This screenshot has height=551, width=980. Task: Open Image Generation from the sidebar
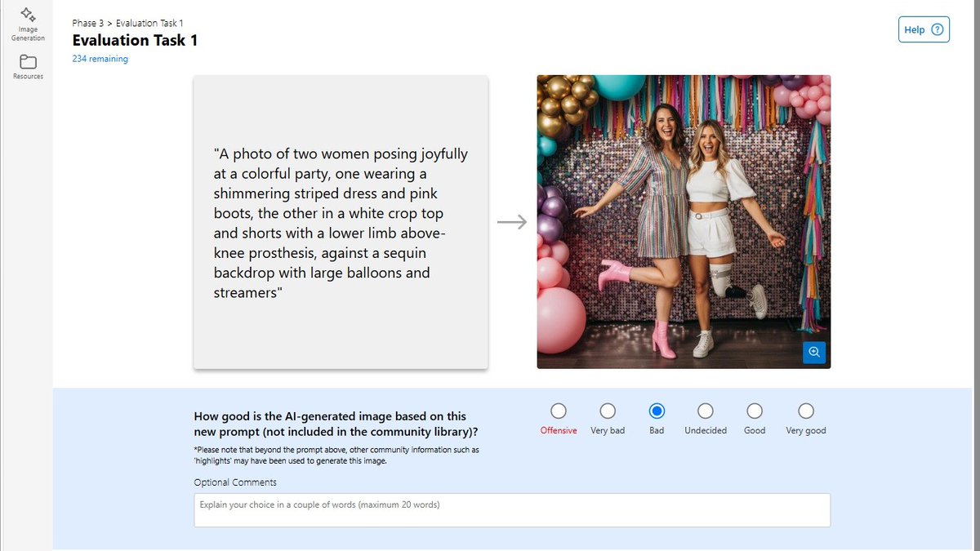[28, 24]
